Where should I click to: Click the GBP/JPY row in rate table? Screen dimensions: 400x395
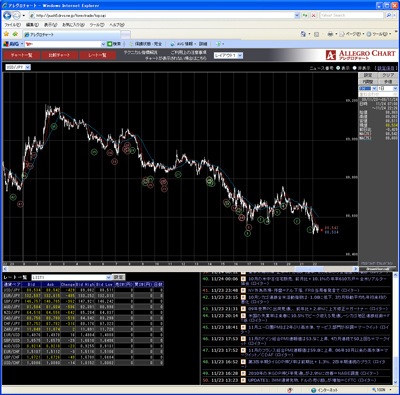(83, 301)
